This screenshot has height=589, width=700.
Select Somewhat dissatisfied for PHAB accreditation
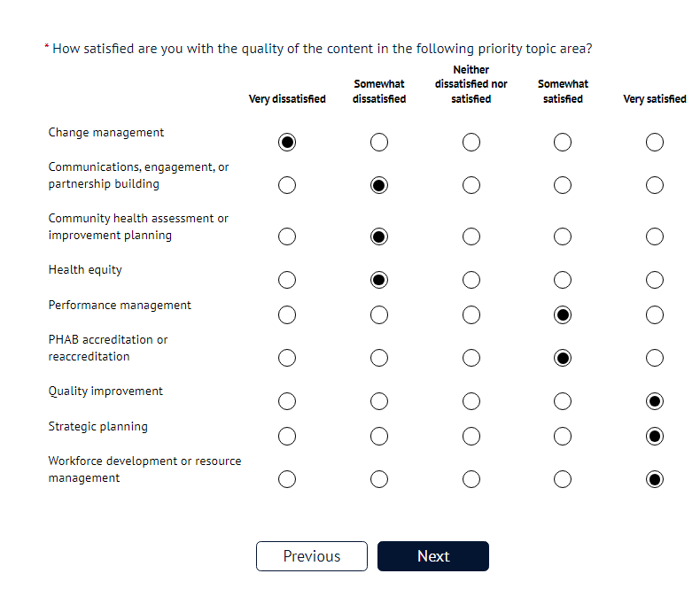(379, 358)
